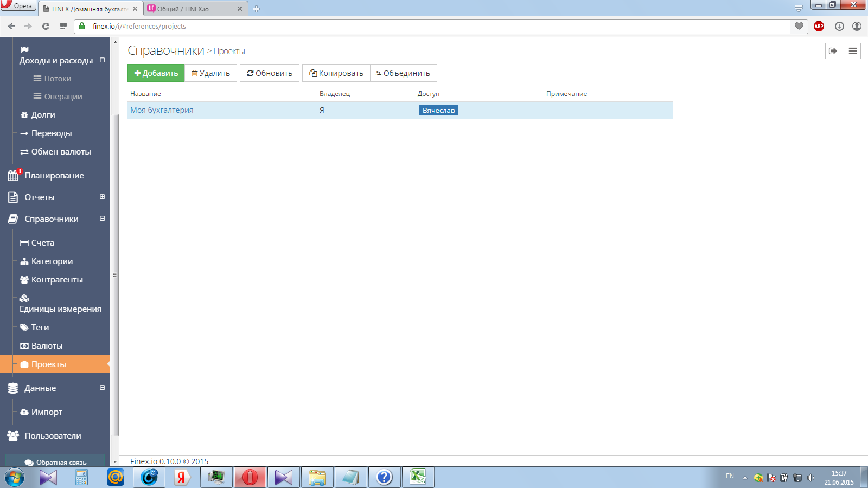The width and height of the screenshot is (868, 488).
Task: Open the Счета reference
Action: pyautogui.click(x=37, y=243)
